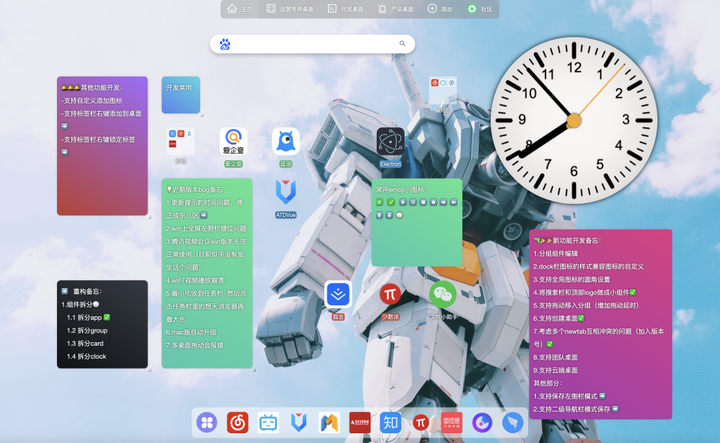
Task: Switch to the 开发桌面 tab
Action: (x=345, y=9)
